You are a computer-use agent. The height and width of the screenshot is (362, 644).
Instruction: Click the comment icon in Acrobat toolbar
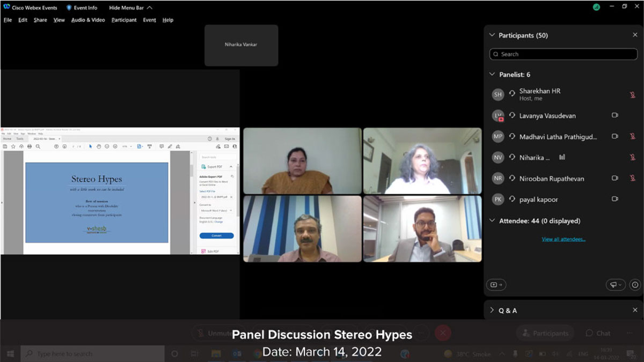coord(162,146)
